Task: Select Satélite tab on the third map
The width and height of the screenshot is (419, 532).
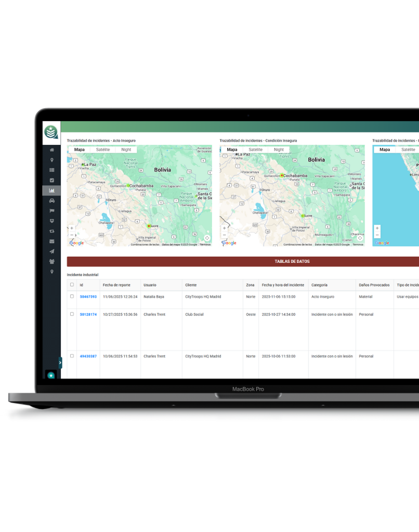Action: click(x=408, y=149)
